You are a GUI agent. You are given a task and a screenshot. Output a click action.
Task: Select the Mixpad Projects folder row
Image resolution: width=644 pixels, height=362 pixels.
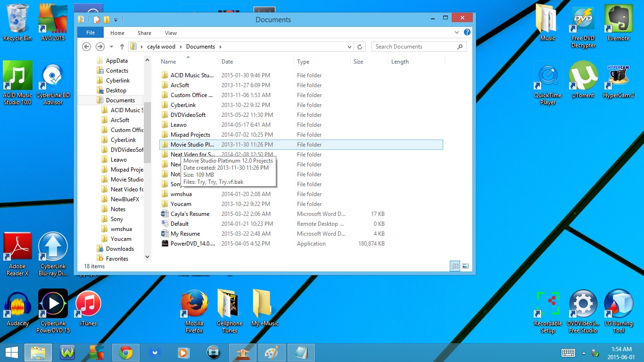point(301,135)
